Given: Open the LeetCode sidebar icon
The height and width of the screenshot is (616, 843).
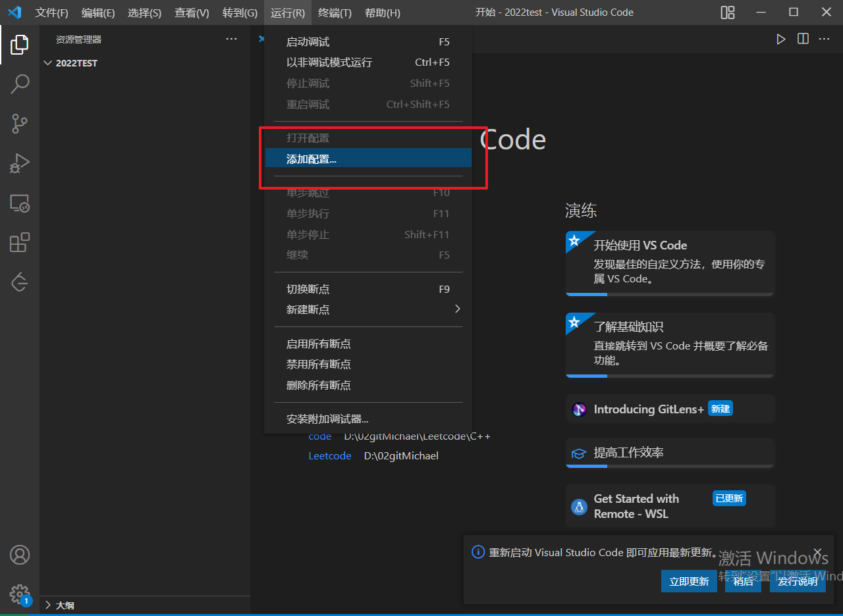Looking at the screenshot, I should coord(20,282).
